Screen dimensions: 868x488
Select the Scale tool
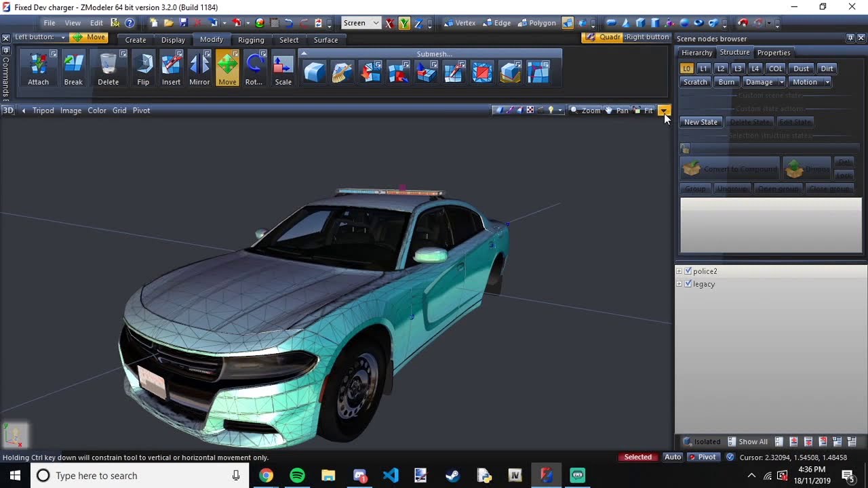[x=283, y=69]
